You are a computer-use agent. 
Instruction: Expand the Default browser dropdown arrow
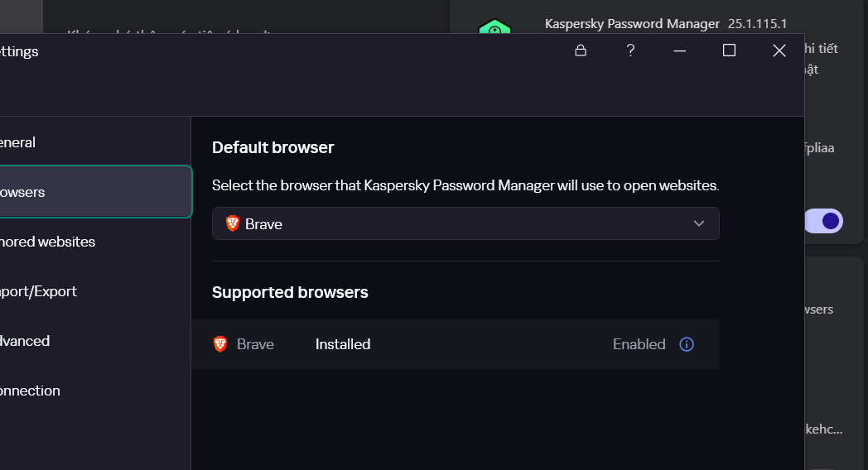click(699, 223)
